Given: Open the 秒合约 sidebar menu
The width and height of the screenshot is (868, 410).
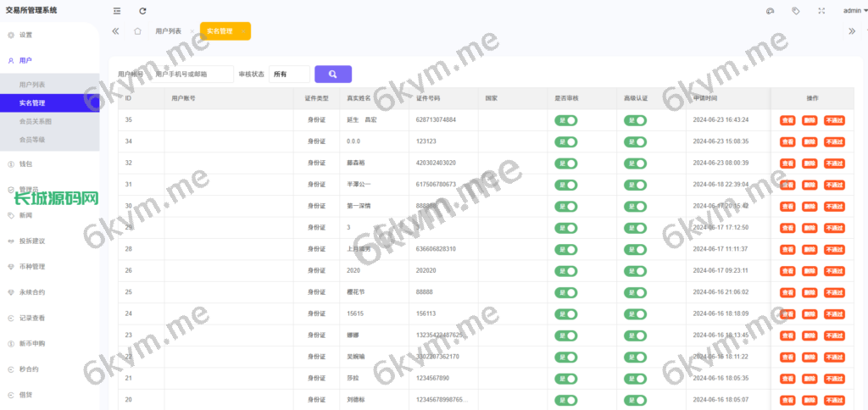Looking at the screenshot, I should [50, 369].
